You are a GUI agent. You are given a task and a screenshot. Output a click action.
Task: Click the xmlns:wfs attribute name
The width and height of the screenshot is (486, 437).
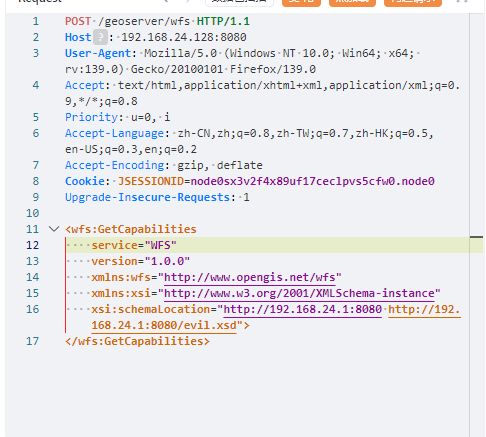click(x=121, y=277)
